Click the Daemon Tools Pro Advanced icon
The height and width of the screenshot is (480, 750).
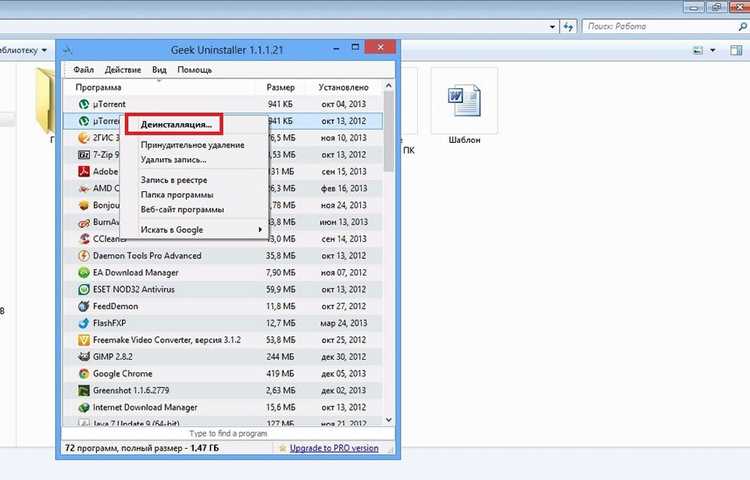pos(84,256)
